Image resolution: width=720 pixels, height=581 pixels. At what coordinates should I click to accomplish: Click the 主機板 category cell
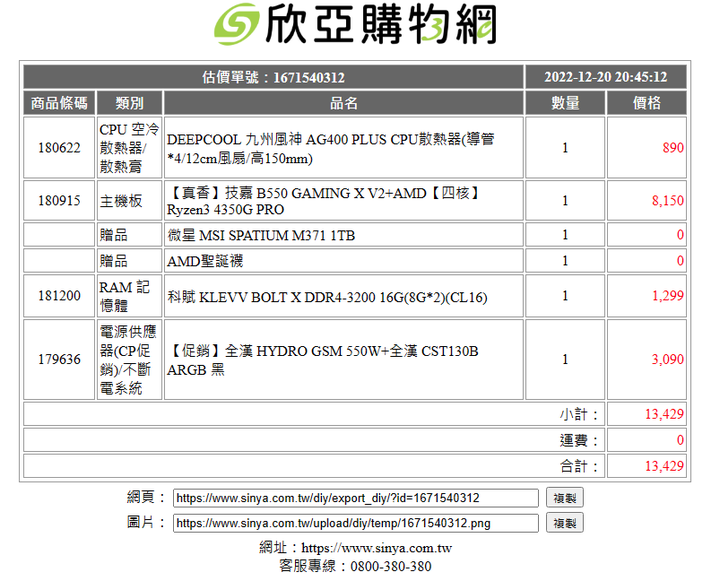[129, 201]
